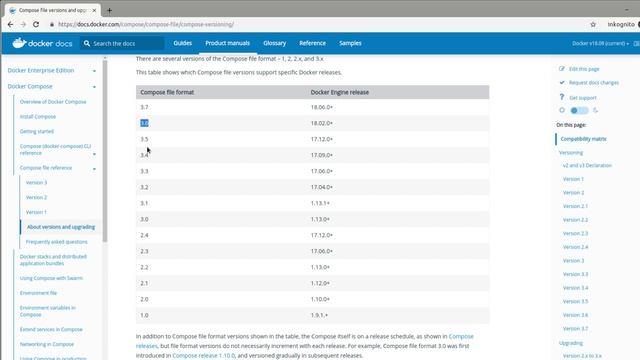Open the Samples nav item
The height and width of the screenshot is (360, 640).
(350, 43)
